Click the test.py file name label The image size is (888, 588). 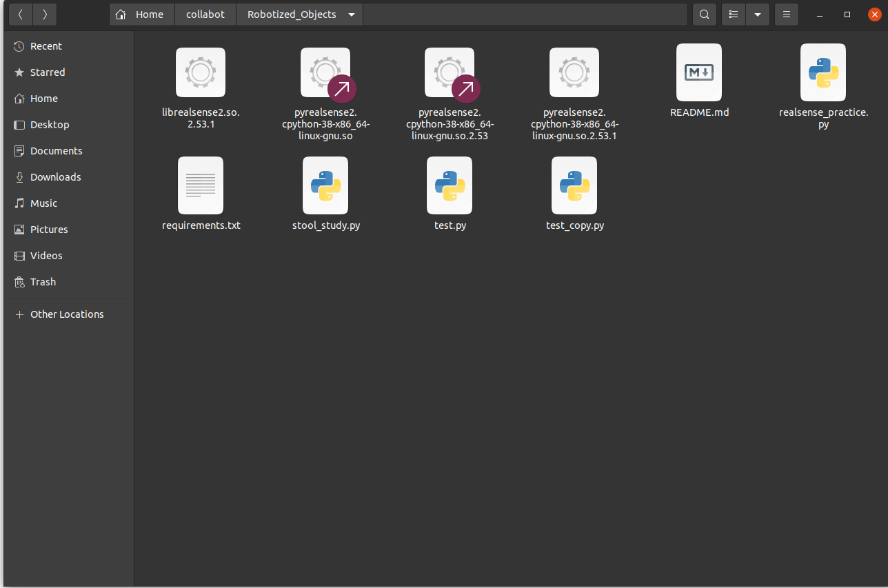pyautogui.click(x=450, y=225)
